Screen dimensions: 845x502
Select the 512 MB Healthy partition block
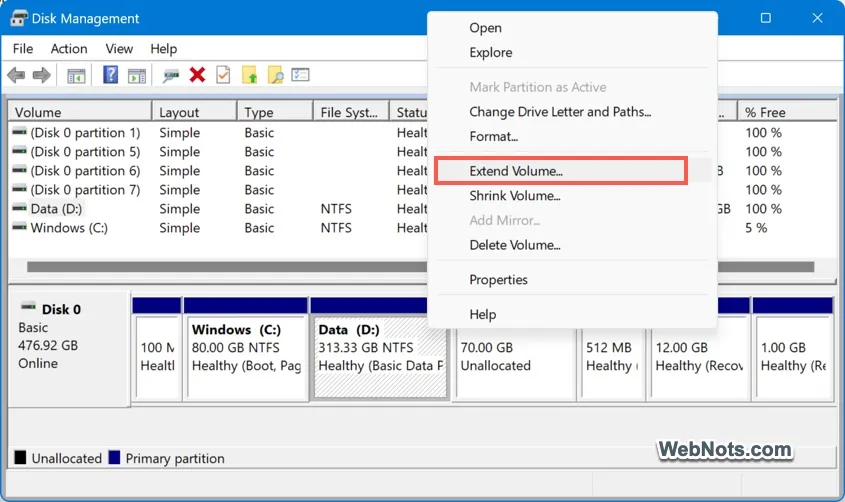point(612,357)
